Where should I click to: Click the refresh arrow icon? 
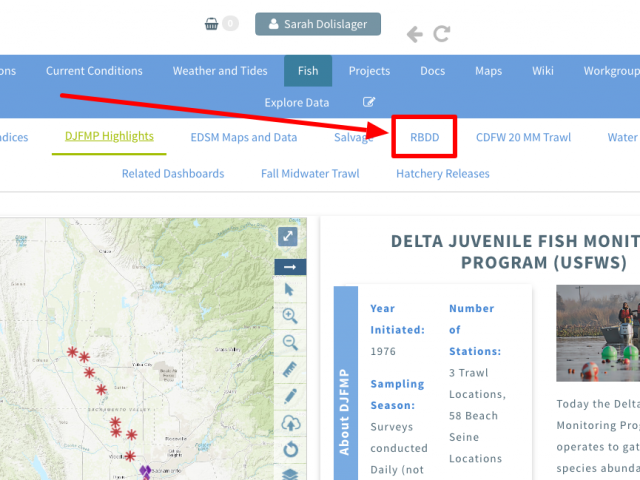click(x=442, y=34)
